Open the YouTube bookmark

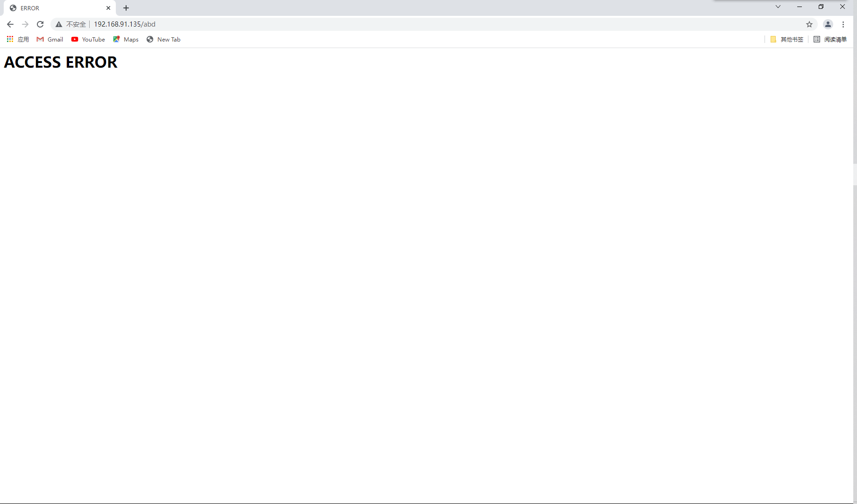pyautogui.click(x=88, y=39)
